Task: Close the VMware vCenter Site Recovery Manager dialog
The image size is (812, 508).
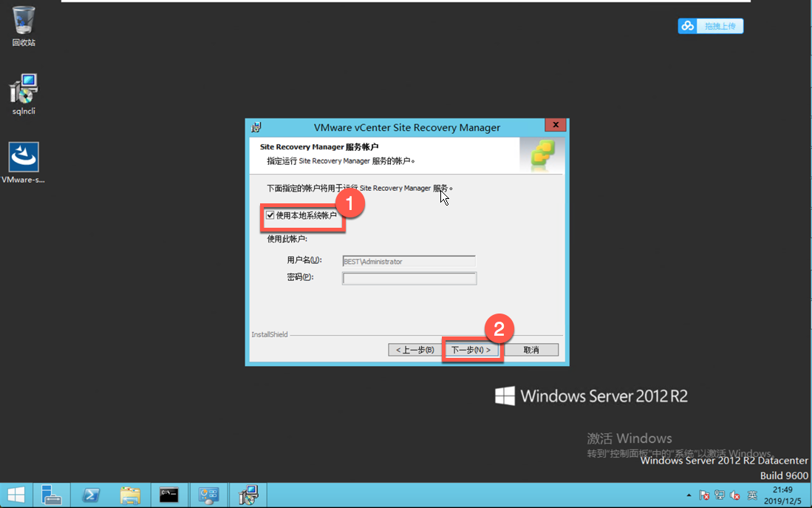Action: (x=555, y=125)
